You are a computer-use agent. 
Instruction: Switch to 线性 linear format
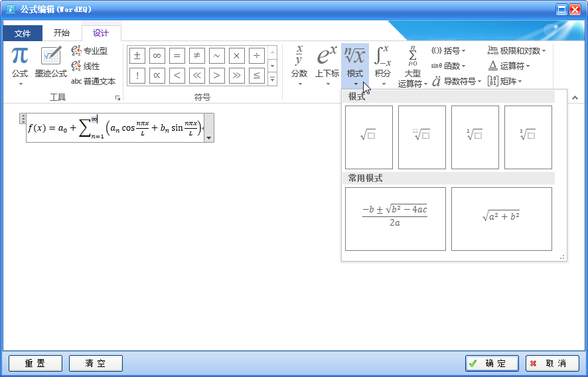pos(86,66)
